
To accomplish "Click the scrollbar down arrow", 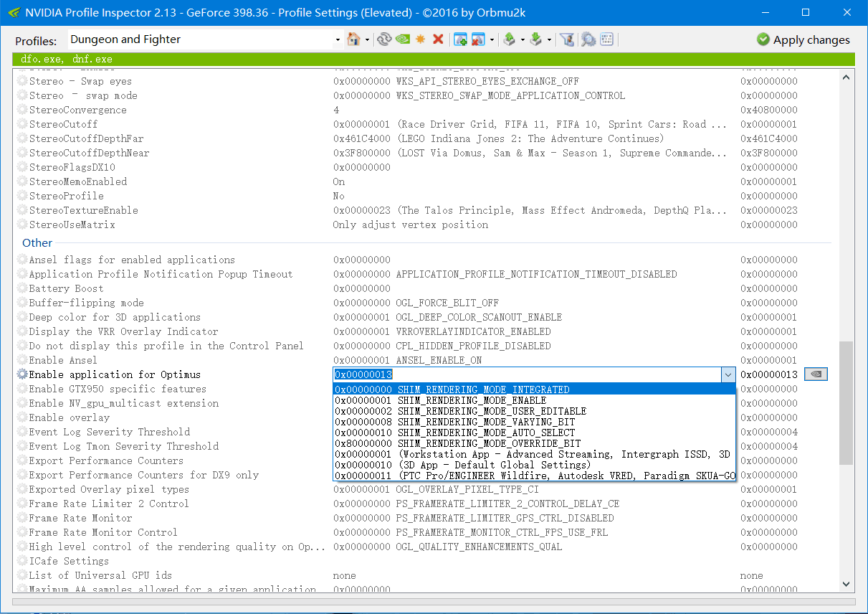I will tap(846, 585).
